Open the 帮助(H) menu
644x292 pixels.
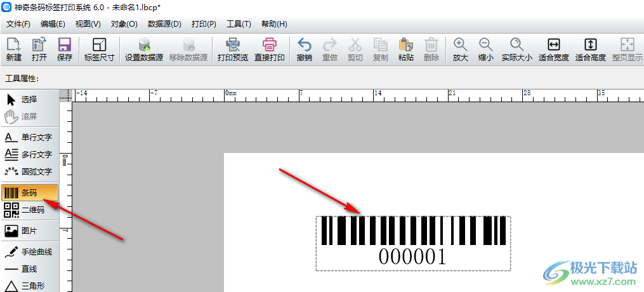274,24
